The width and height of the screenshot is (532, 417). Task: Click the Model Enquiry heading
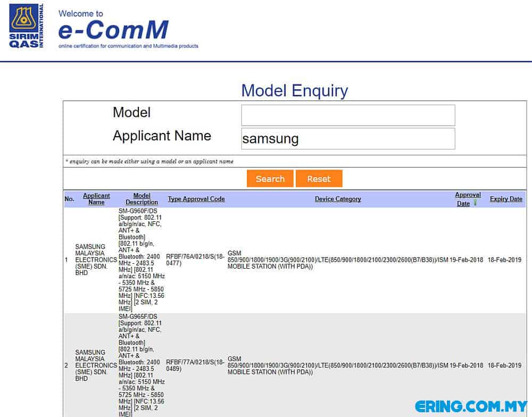click(x=295, y=90)
